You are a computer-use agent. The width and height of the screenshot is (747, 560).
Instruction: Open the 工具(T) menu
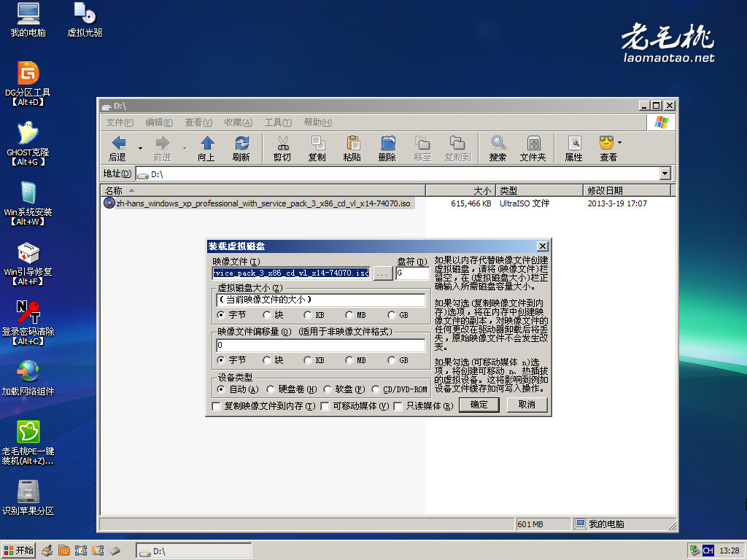(278, 122)
